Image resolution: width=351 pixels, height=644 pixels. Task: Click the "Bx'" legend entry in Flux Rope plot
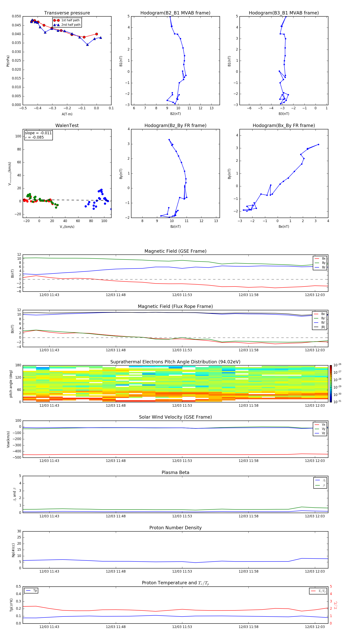(x=320, y=314)
